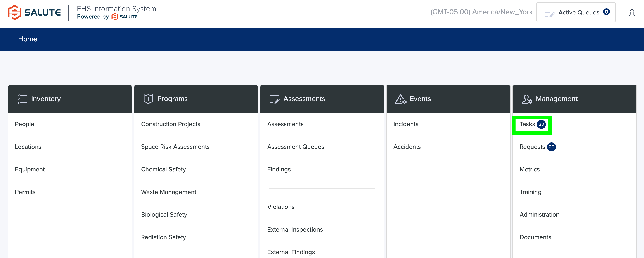The height and width of the screenshot is (258, 644).
Task: Go to the Home tab
Action: click(x=28, y=39)
